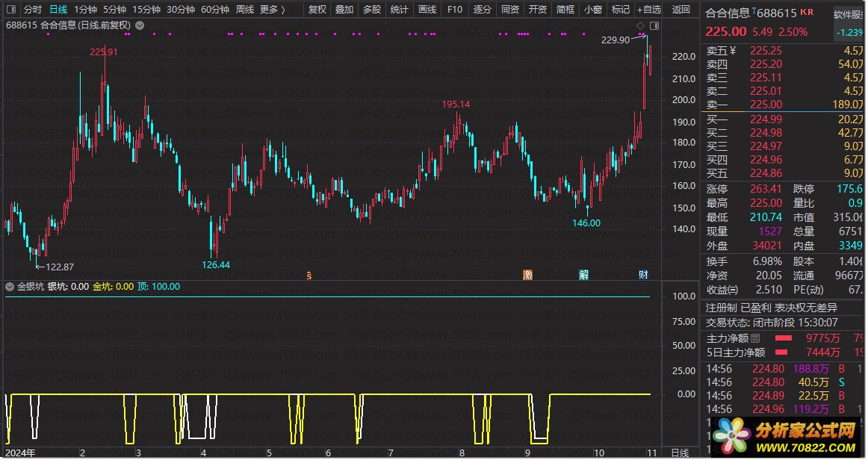Click the 5日主力净额 red bar

[781, 352]
